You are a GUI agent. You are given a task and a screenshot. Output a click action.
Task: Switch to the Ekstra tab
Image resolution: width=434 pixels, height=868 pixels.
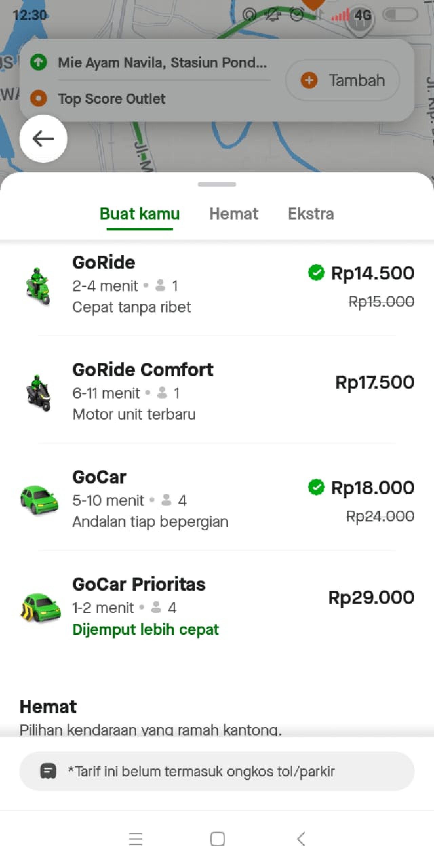[x=311, y=214]
